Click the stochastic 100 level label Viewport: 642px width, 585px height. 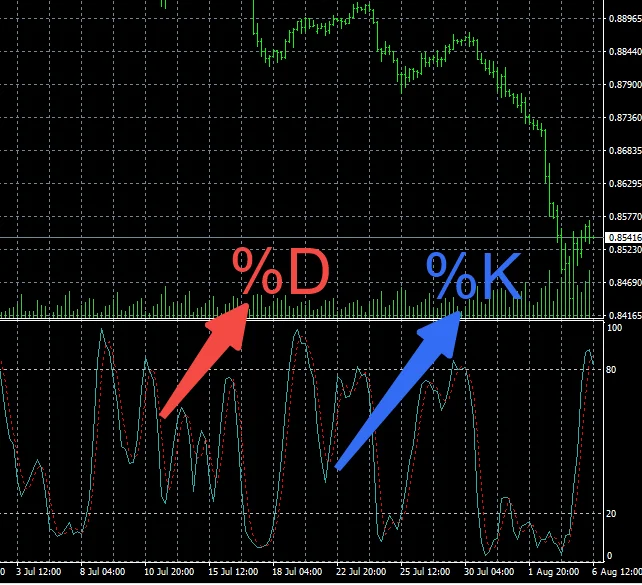[614, 328]
